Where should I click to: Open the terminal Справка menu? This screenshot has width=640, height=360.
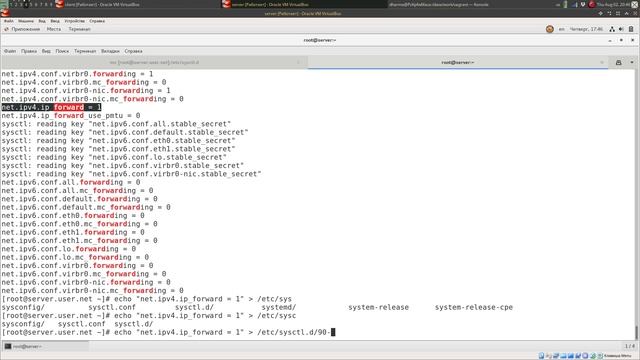coord(133,51)
